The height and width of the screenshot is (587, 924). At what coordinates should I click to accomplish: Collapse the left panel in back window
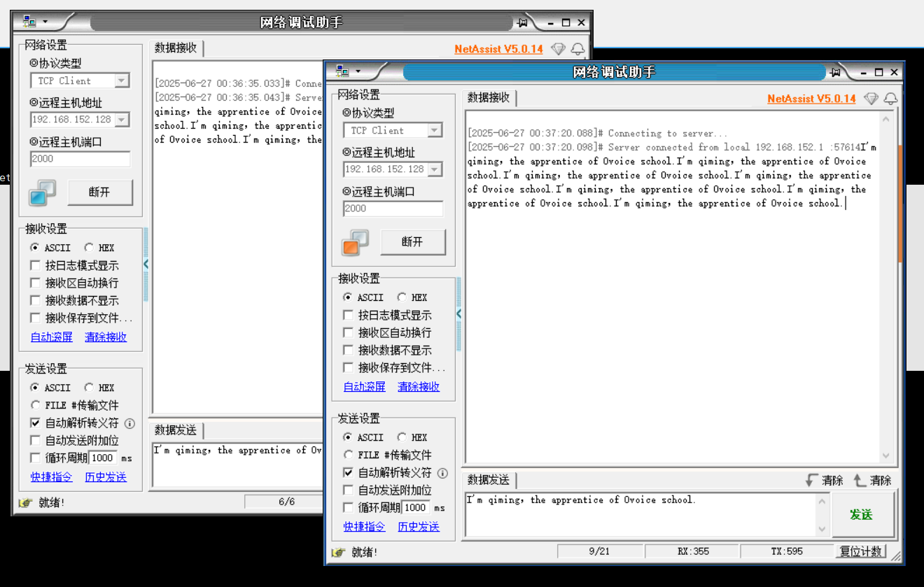point(146,264)
